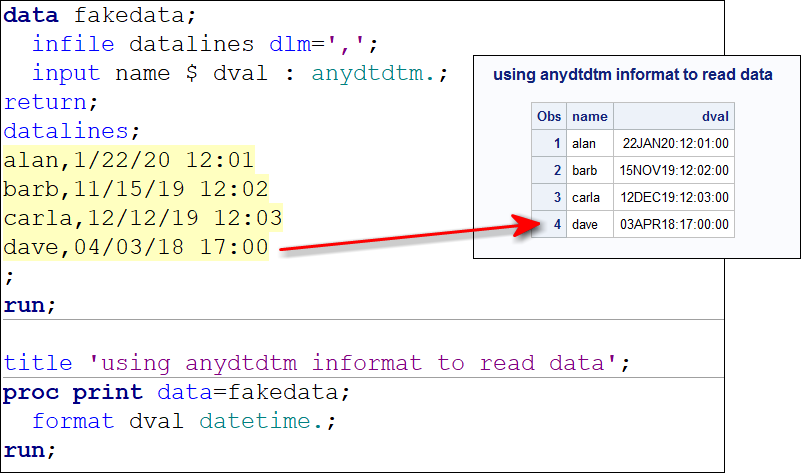Click Obs number 3 in carla's row
Image resolution: width=801 pixels, height=473 pixels.
pos(549,197)
